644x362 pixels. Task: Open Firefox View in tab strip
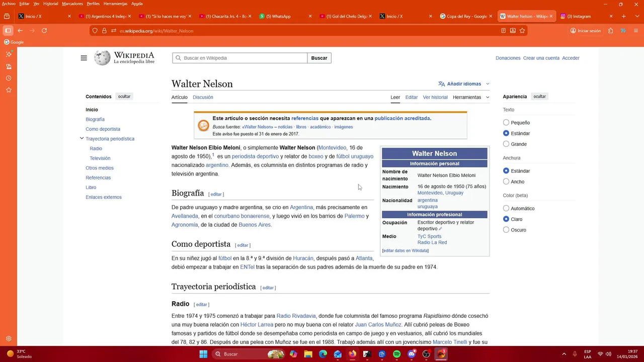click(7, 16)
